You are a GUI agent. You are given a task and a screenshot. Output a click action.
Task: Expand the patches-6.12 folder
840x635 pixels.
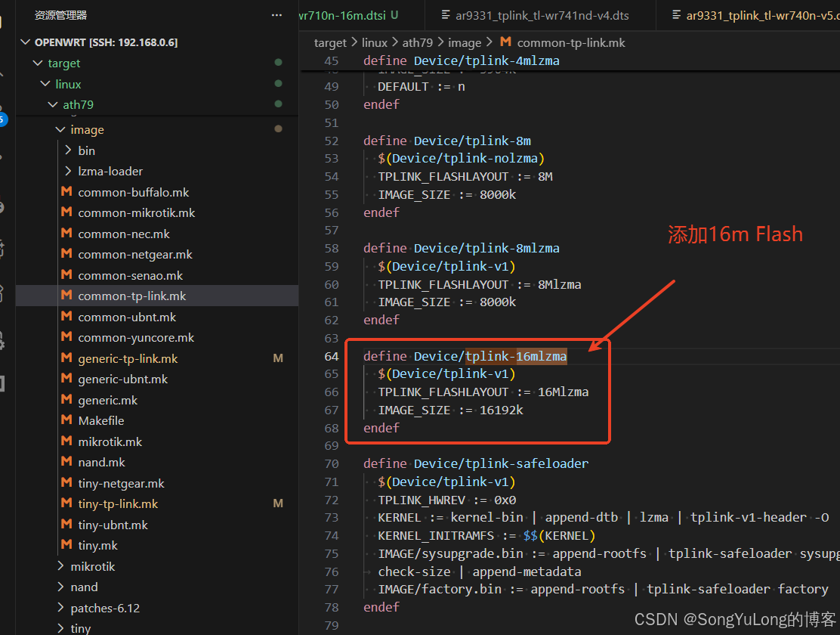(60, 608)
